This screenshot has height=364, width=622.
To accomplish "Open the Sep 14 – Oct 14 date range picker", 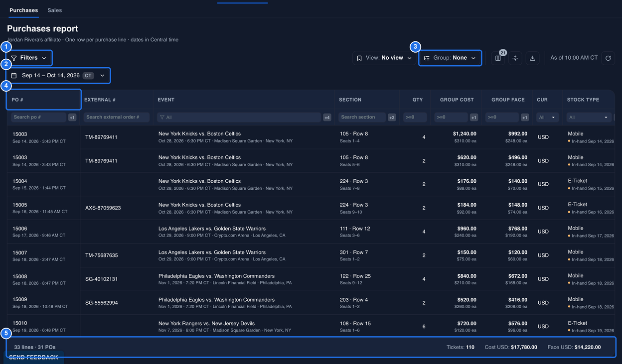I will click(x=58, y=76).
